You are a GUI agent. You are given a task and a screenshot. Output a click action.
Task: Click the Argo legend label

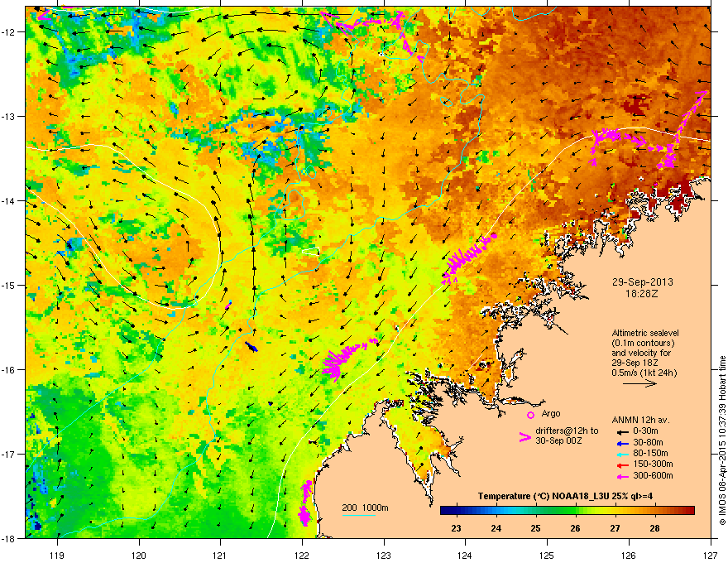click(551, 413)
